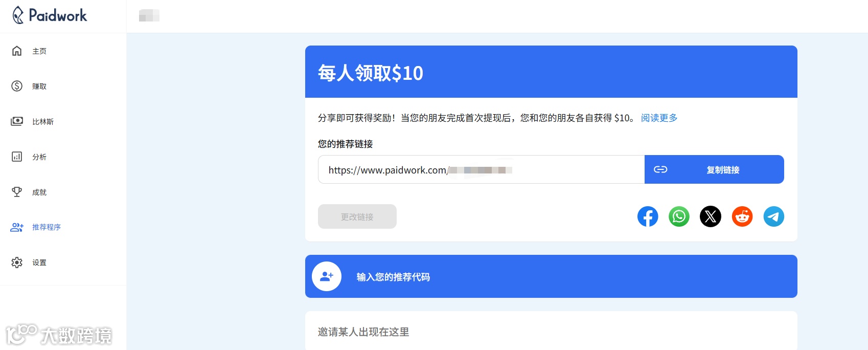Click the Paidwork logo

(x=50, y=15)
